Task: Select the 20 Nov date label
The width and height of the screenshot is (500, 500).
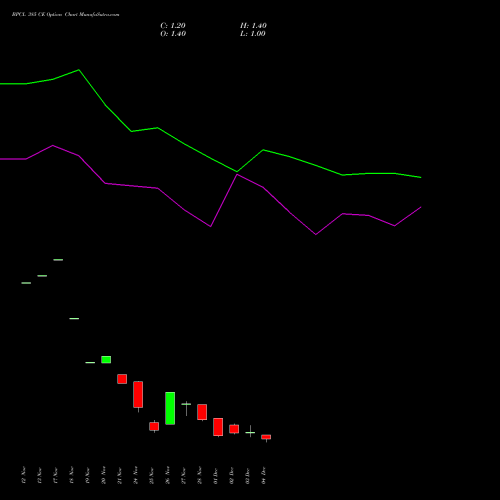Action: click(x=104, y=475)
